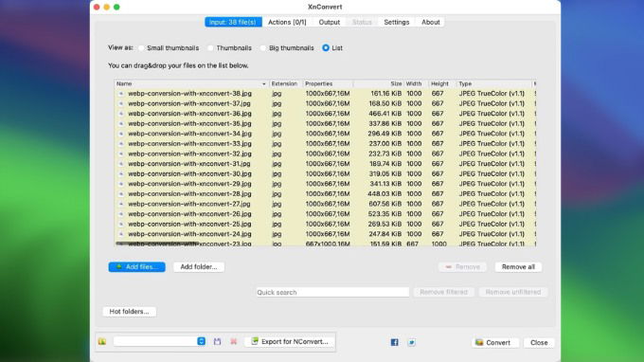Click the file icon beside webp-conversion-with-xnconvert-26.jpg
Screen dimensions: 644x362
pyautogui.click(x=121, y=214)
